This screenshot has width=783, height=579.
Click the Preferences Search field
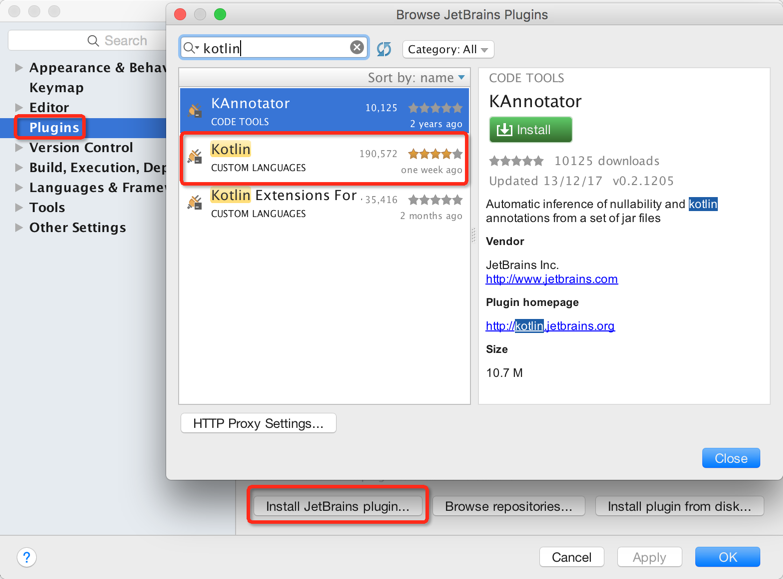(87, 40)
